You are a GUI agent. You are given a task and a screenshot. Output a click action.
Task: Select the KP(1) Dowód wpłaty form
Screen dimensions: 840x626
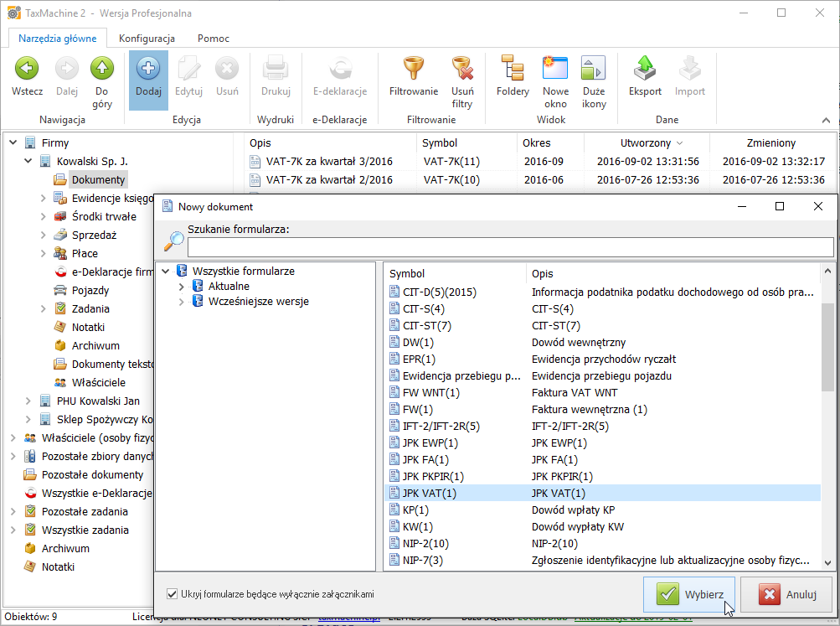pyautogui.click(x=602, y=510)
